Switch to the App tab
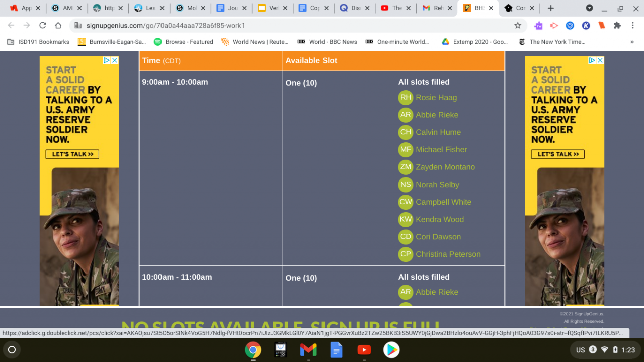The image size is (644, 362). tap(25, 8)
